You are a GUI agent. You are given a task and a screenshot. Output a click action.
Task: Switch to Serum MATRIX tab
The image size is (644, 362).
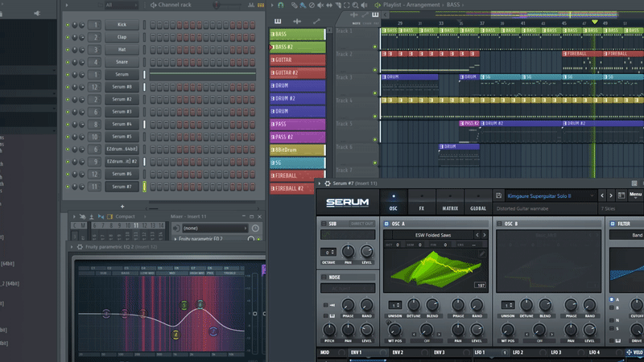click(x=450, y=202)
